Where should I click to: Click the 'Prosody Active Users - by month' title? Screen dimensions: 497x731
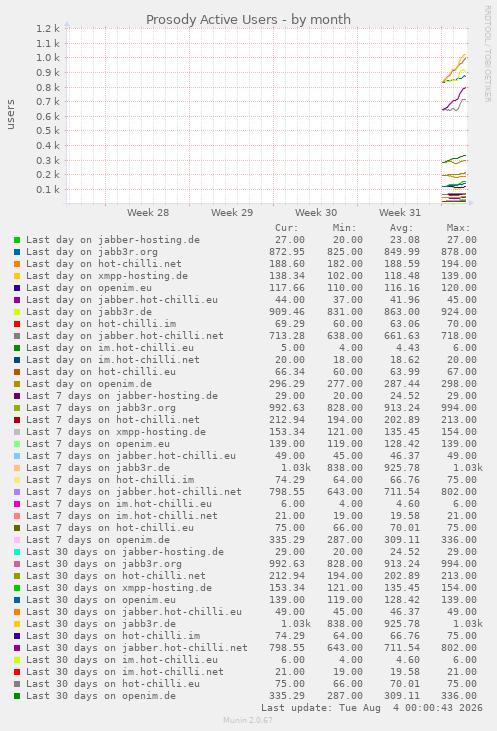[248, 20]
